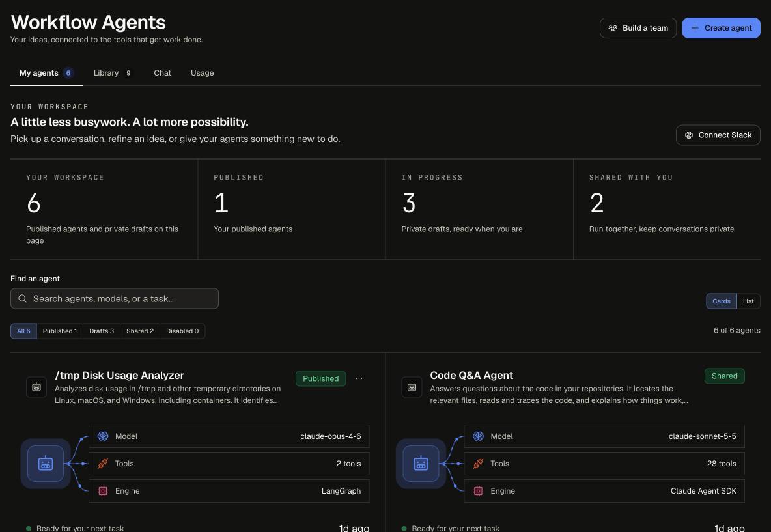Open the My agents tab
The image size is (771, 532).
(47, 73)
